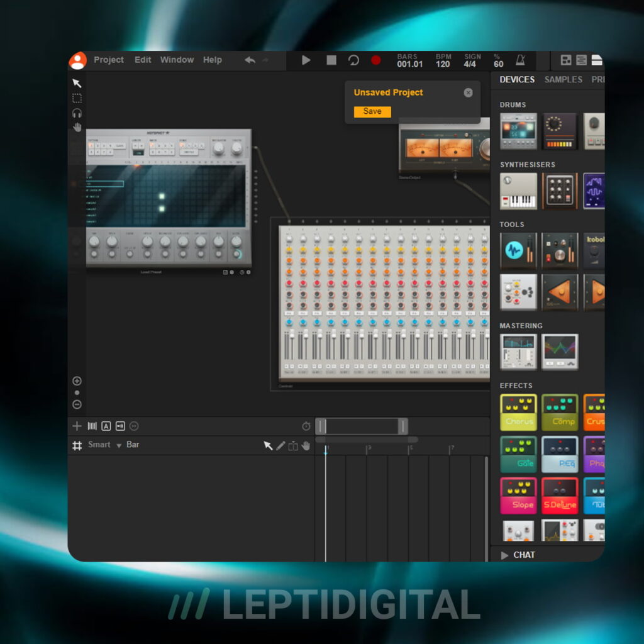Select the Comp effect pedal
The width and height of the screenshot is (644, 644).
559,413
